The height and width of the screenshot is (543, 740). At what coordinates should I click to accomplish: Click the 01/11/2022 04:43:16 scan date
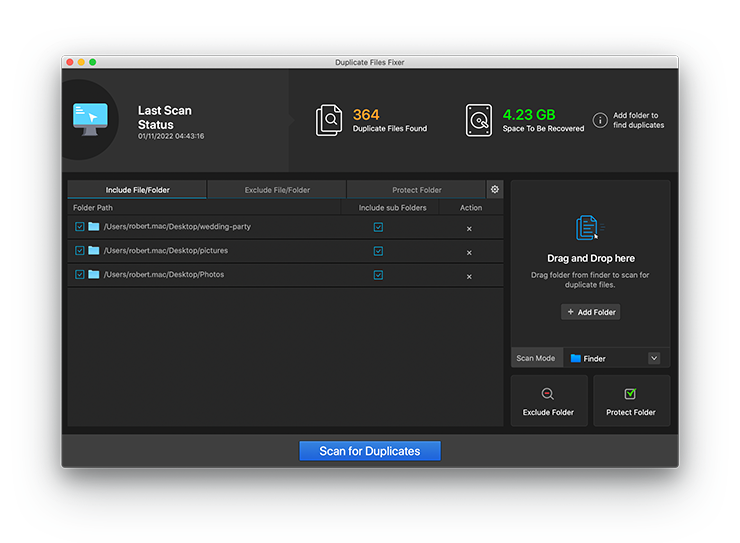click(171, 136)
